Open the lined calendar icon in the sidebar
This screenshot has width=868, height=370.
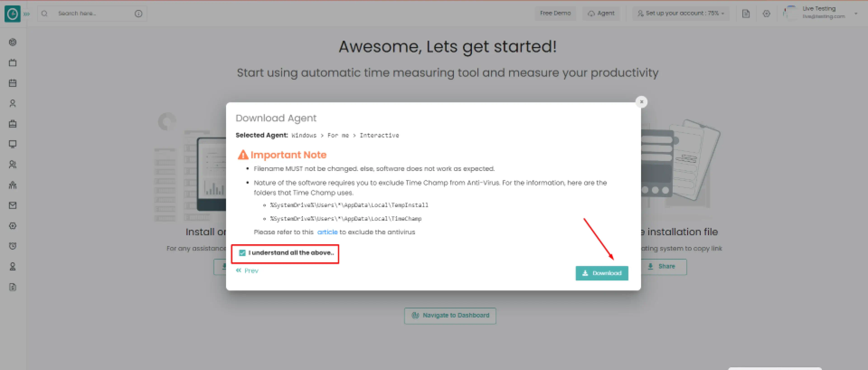13,83
